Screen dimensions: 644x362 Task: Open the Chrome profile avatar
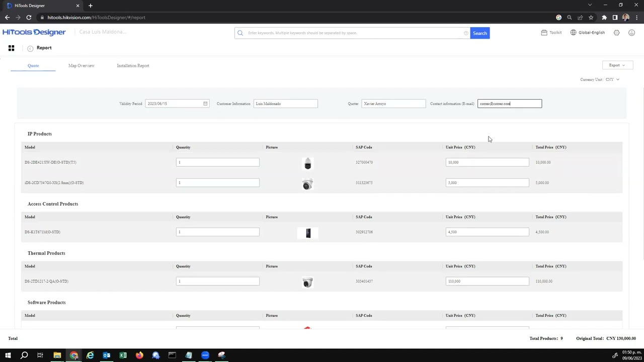625,18
